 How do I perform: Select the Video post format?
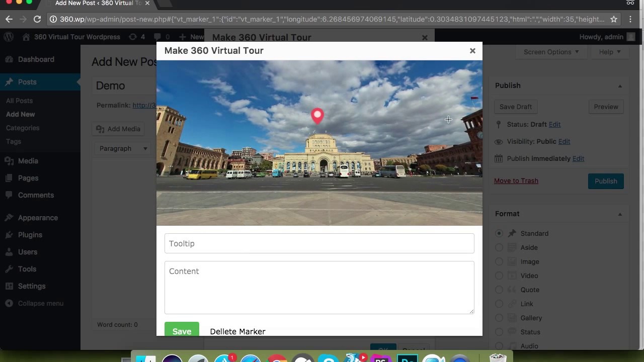click(x=499, y=276)
